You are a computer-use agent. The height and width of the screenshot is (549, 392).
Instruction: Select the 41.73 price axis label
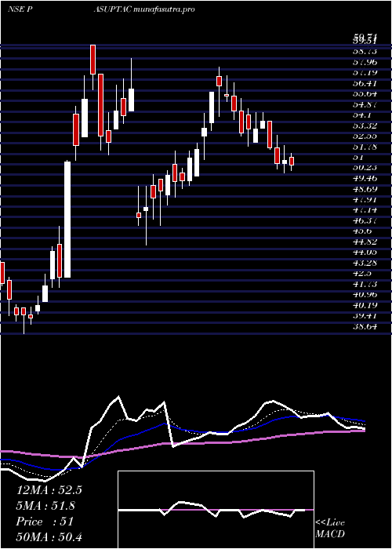click(x=365, y=284)
